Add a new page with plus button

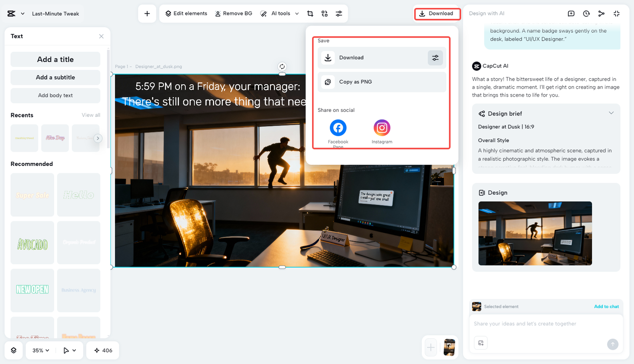431,347
